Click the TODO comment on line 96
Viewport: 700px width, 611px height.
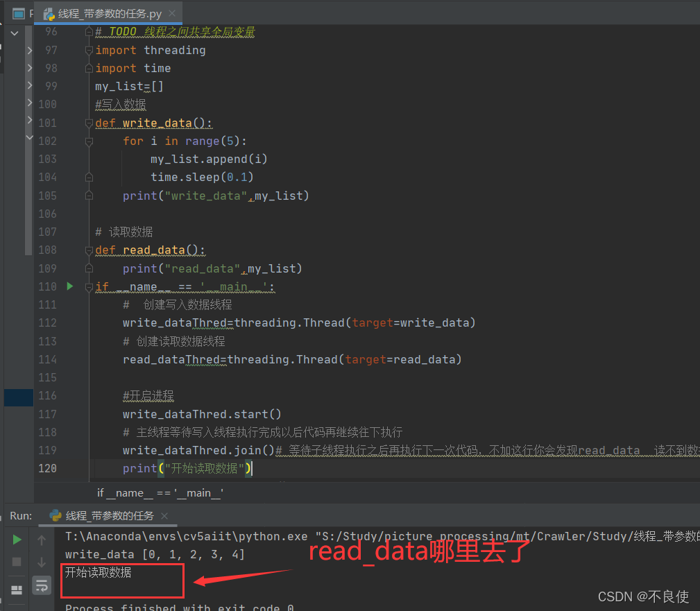click(175, 32)
